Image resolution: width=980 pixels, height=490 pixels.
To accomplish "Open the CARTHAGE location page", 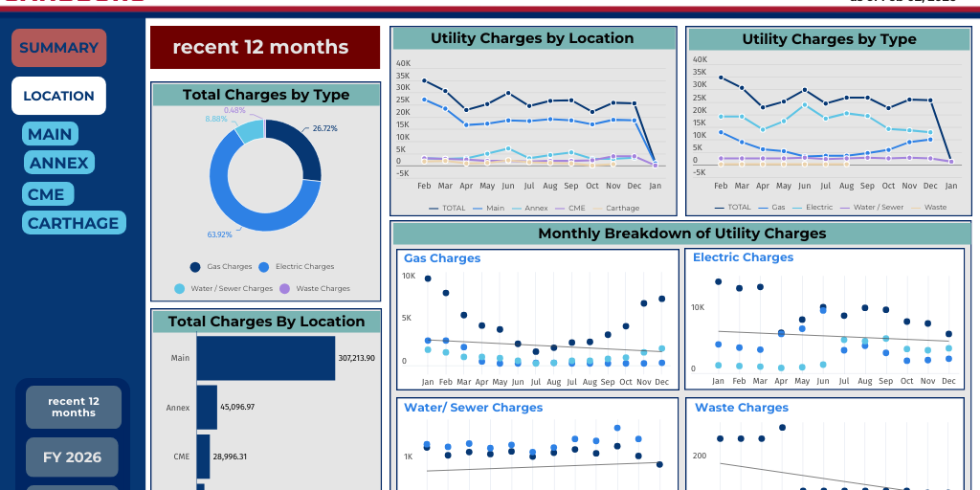I will tap(74, 223).
